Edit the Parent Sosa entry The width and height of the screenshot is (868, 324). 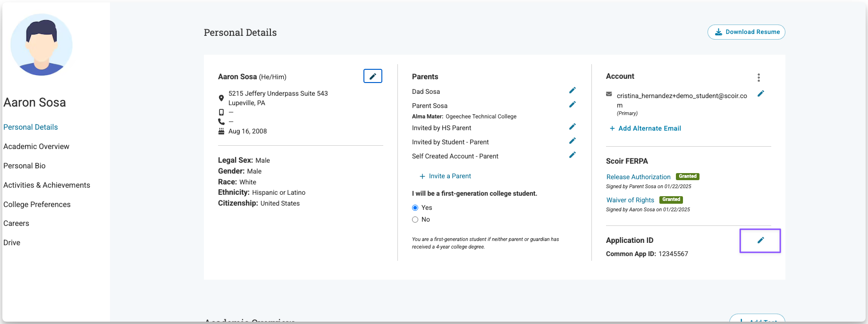coord(572,104)
